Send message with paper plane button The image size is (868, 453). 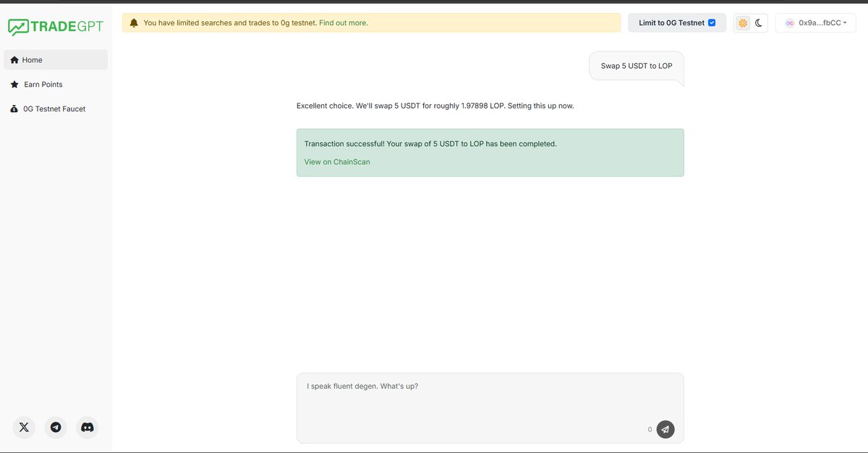pos(665,429)
